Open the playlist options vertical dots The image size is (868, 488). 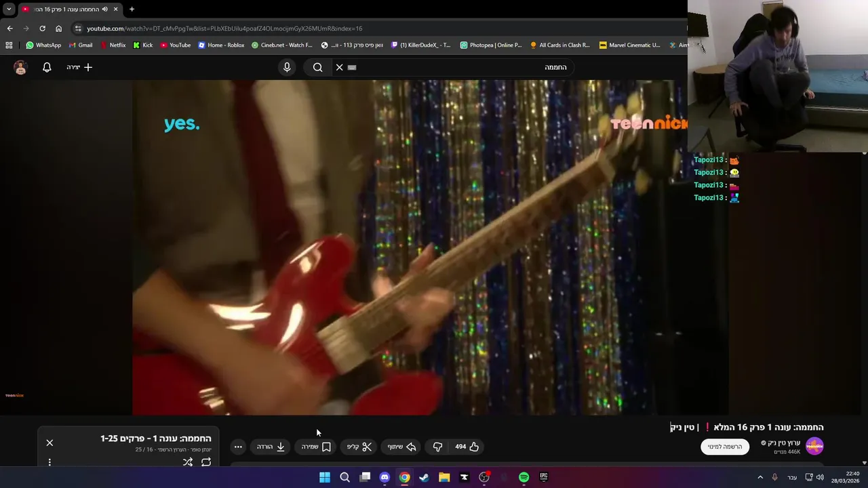(50, 462)
